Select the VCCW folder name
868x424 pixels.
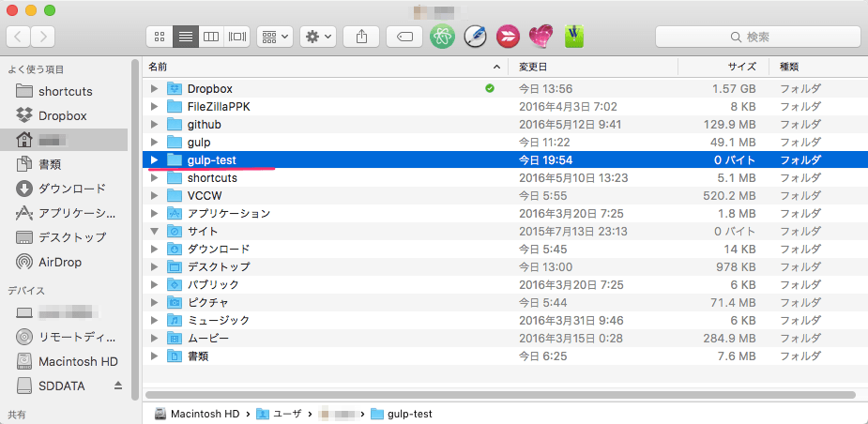click(x=205, y=195)
